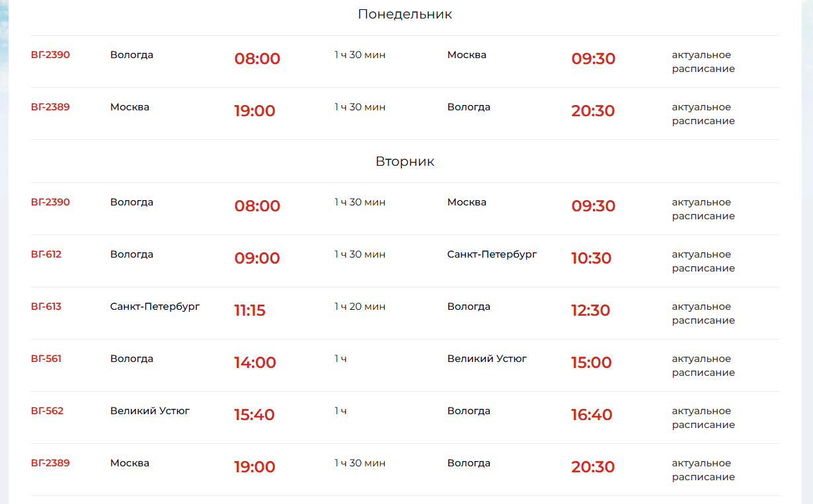
Task: Open Tuesday's ВГ-2389 flight link
Action: (50, 463)
